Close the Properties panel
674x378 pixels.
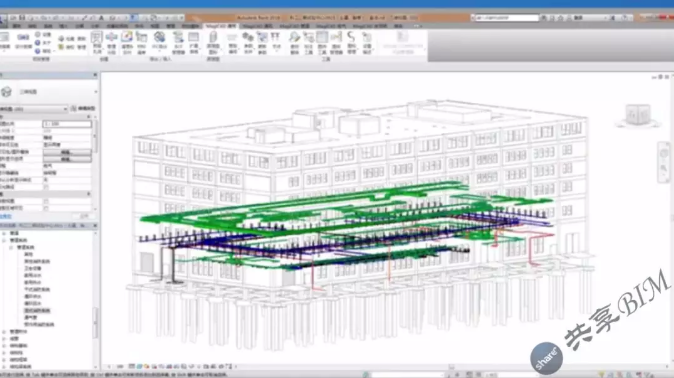(x=95, y=75)
